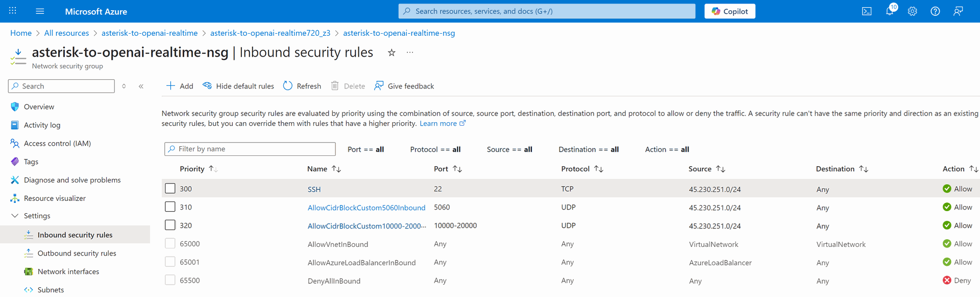Sort the table by Priority column
Viewport: 980px width, 297px height.
192,169
